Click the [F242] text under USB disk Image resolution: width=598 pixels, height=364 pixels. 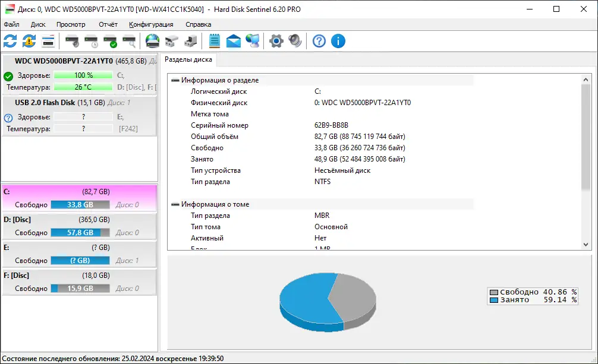128,129
